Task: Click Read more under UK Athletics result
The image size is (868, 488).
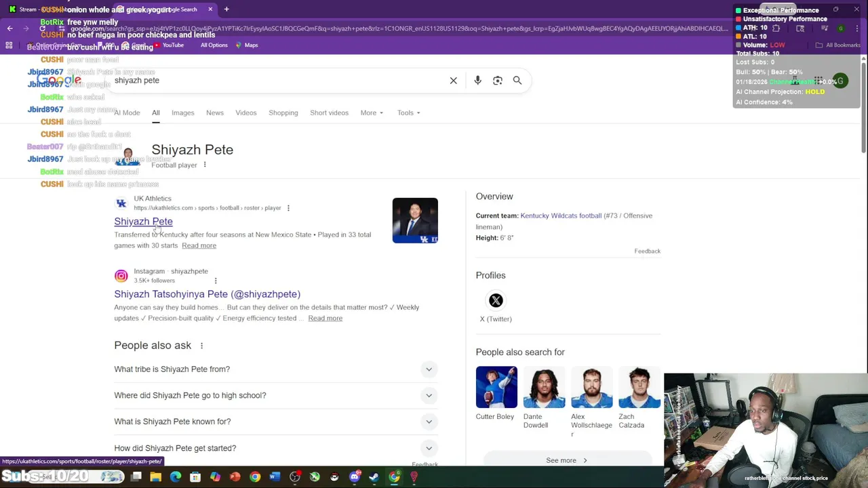Action: pyautogui.click(x=199, y=245)
